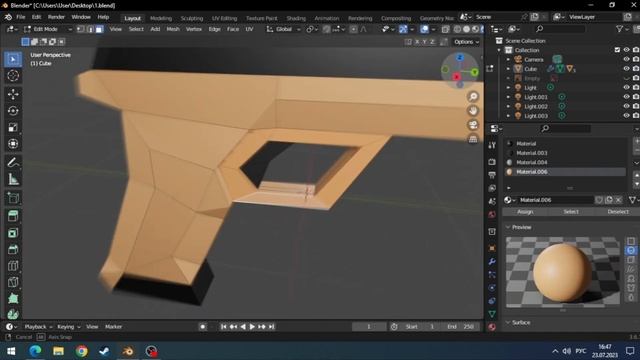
Task: Enable edge select mode
Action: pos(90,29)
